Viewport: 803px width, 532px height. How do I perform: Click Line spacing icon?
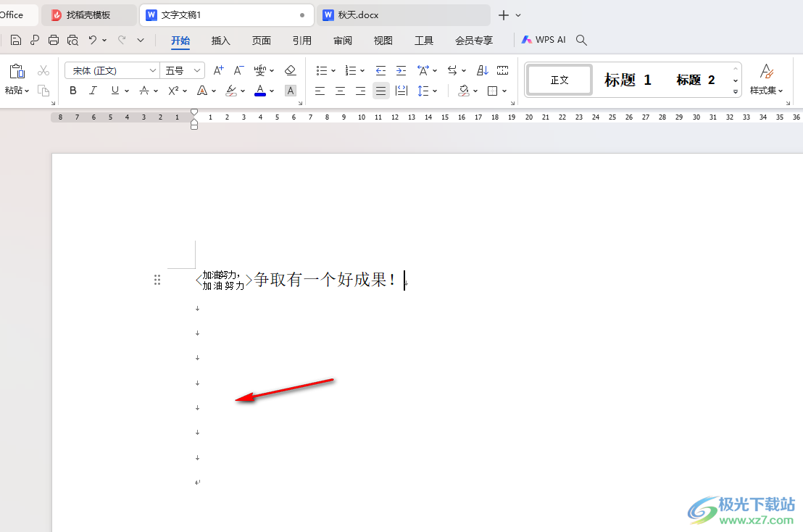[x=423, y=91]
